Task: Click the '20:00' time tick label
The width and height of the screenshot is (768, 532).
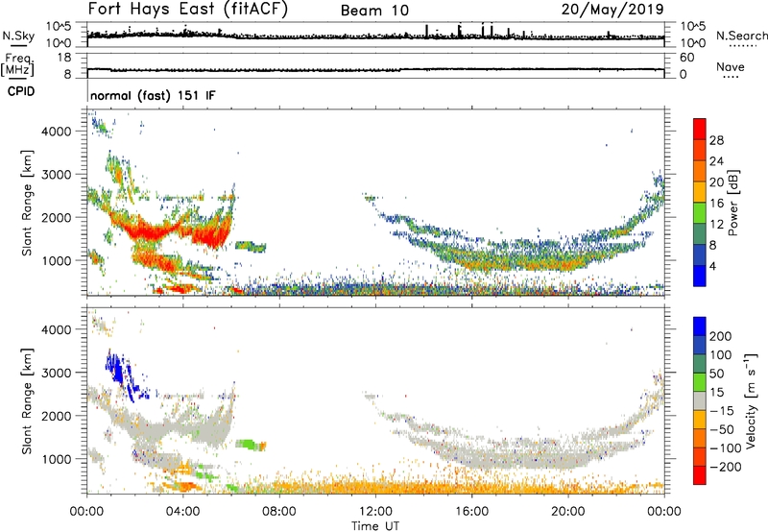Action: pyautogui.click(x=568, y=512)
